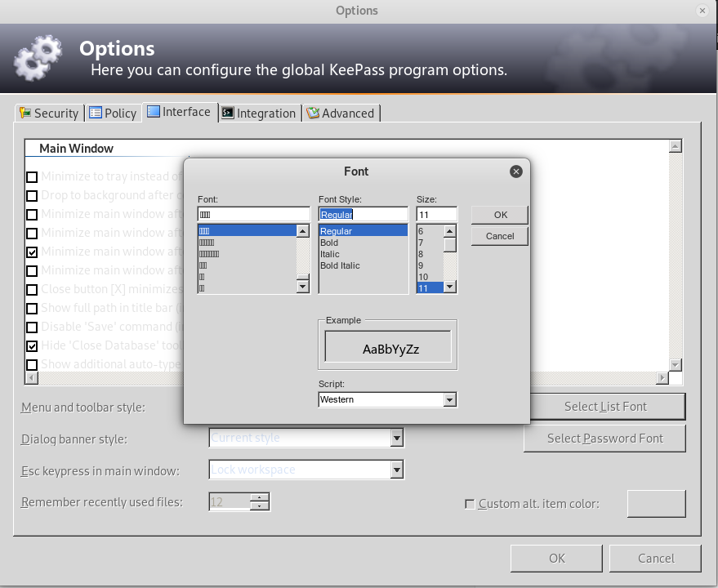Click Size list scrollbar down arrow
The image size is (718, 588).
(x=449, y=287)
